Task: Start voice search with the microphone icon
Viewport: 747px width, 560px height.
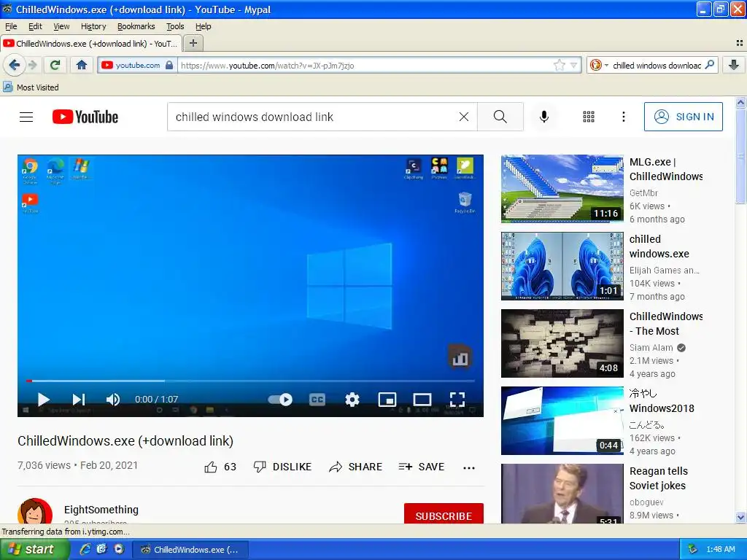Action: pos(543,117)
